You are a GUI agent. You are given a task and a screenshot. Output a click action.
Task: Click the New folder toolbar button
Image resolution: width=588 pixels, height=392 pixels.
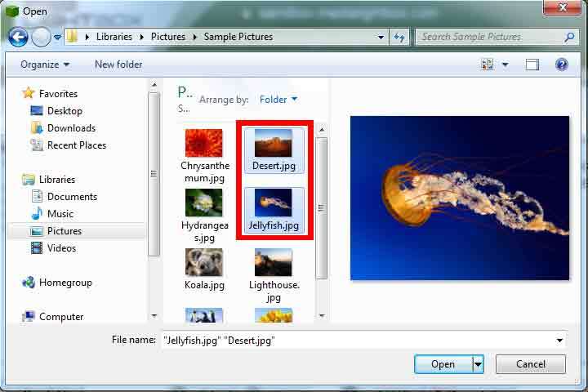(118, 65)
